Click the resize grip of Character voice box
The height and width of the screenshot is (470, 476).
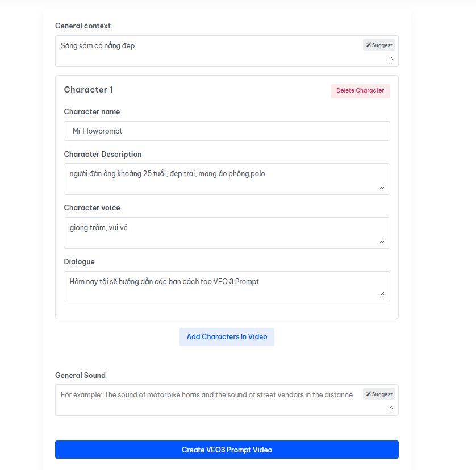point(382,241)
